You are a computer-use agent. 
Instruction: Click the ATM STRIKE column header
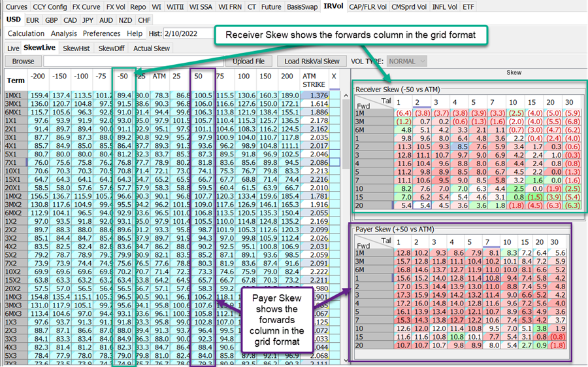[314, 80]
